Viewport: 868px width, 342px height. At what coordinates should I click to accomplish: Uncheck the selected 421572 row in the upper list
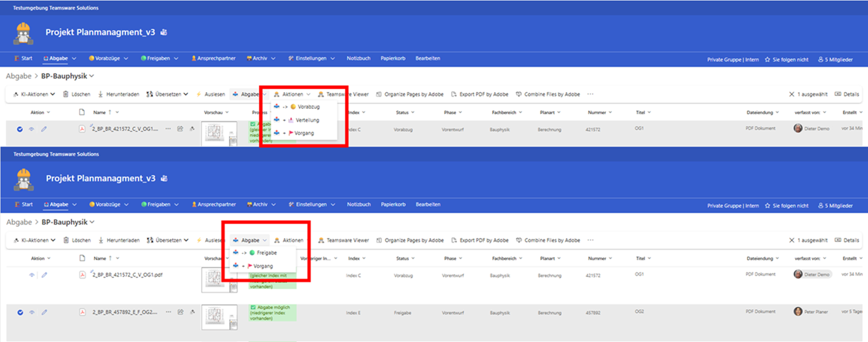point(20,129)
